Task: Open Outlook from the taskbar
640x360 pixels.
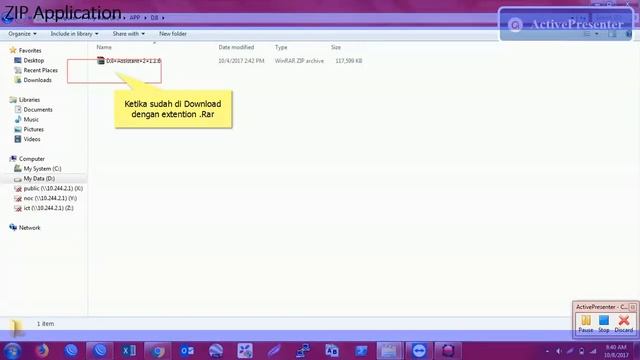Action: point(187,351)
